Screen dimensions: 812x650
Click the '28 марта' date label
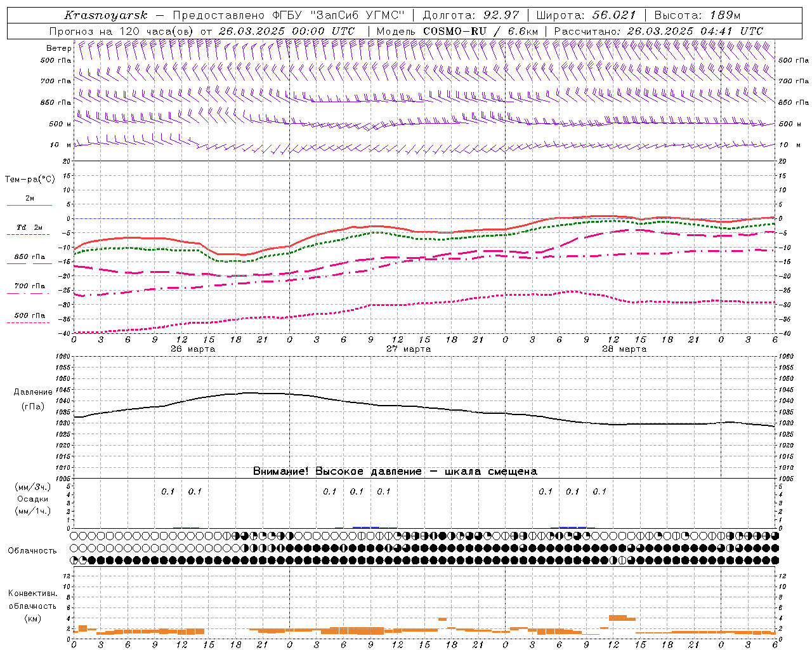point(624,349)
